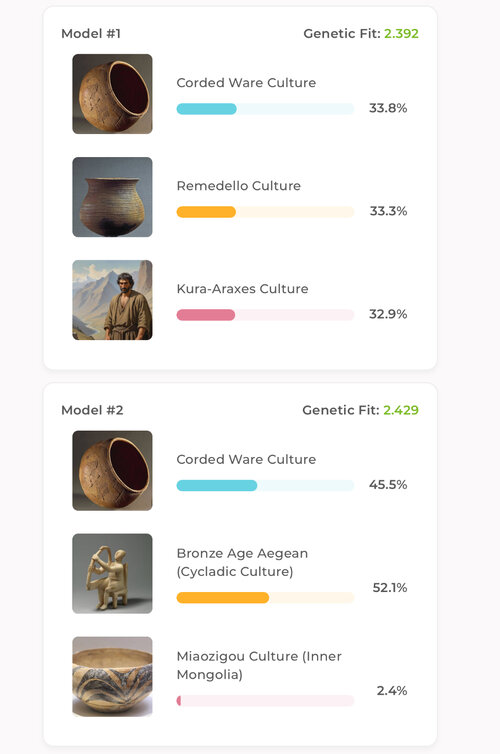
Task: Open Bronze Age Aegean (Cycladic Culture) label
Action: click(242, 562)
